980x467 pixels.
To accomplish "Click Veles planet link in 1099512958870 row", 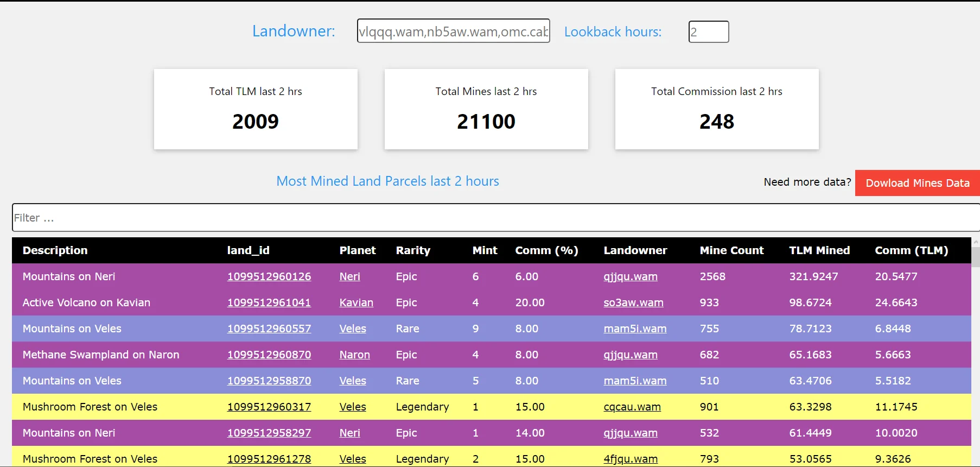I will 353,381.
